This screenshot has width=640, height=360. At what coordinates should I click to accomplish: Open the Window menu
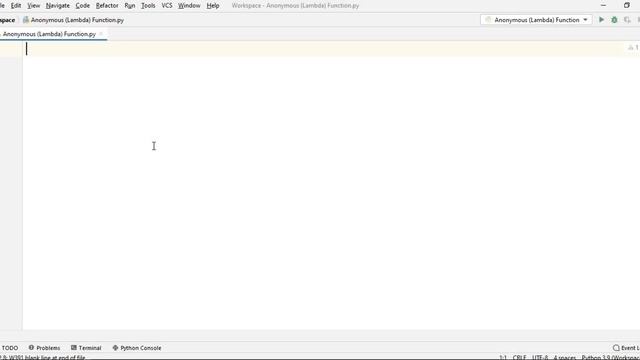189,6
